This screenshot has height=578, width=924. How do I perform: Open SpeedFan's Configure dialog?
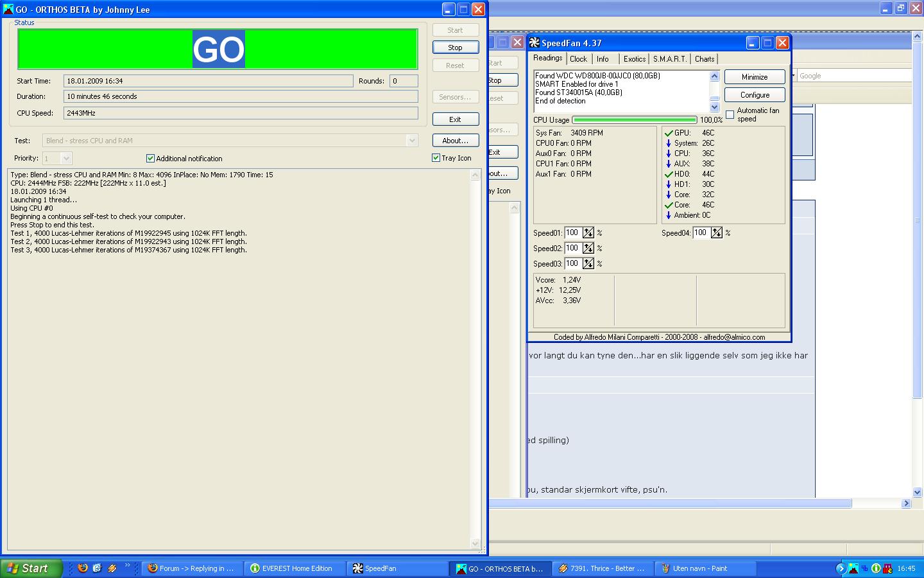(x=755, y=95)
